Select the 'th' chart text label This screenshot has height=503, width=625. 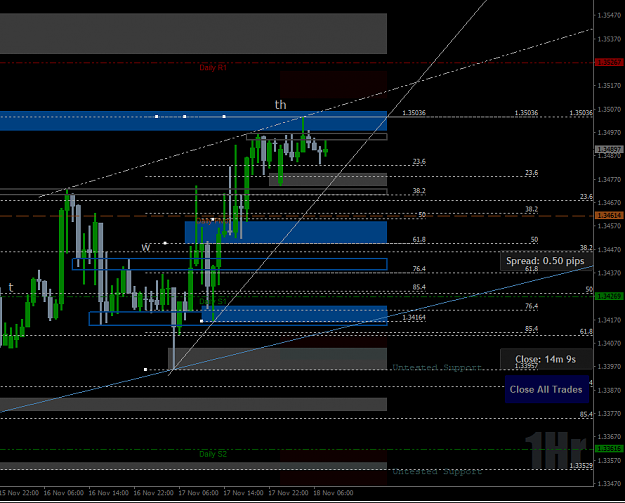281,105
